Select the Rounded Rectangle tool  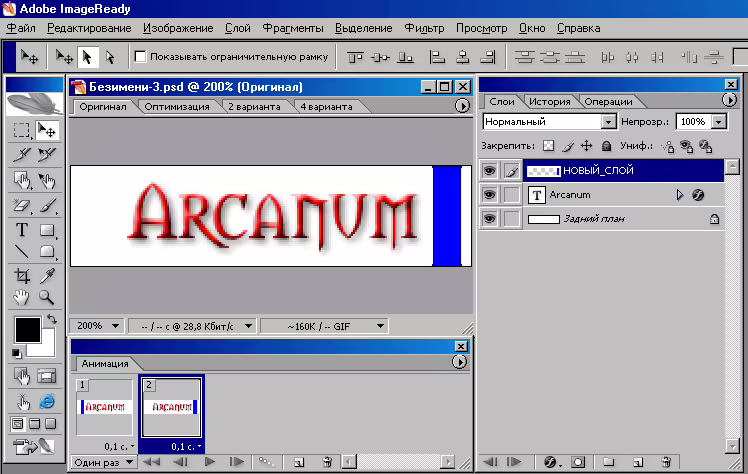pyautogui.click(x=47, y=251)
